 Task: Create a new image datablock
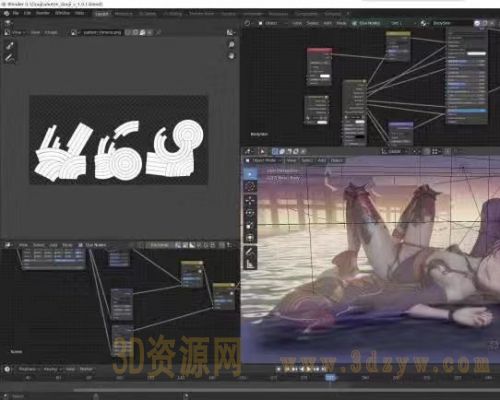(x=135, y=32)
